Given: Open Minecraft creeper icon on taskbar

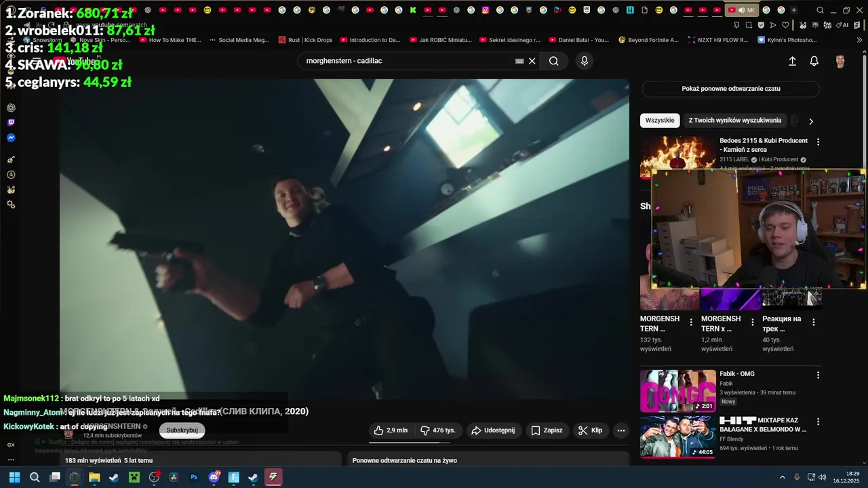Looking at the screenshot, I should coord(134,477).
